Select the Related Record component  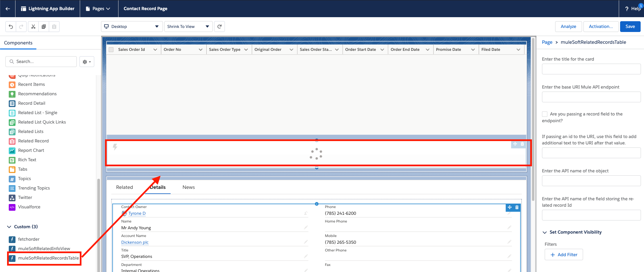click(x=33, y=141)
